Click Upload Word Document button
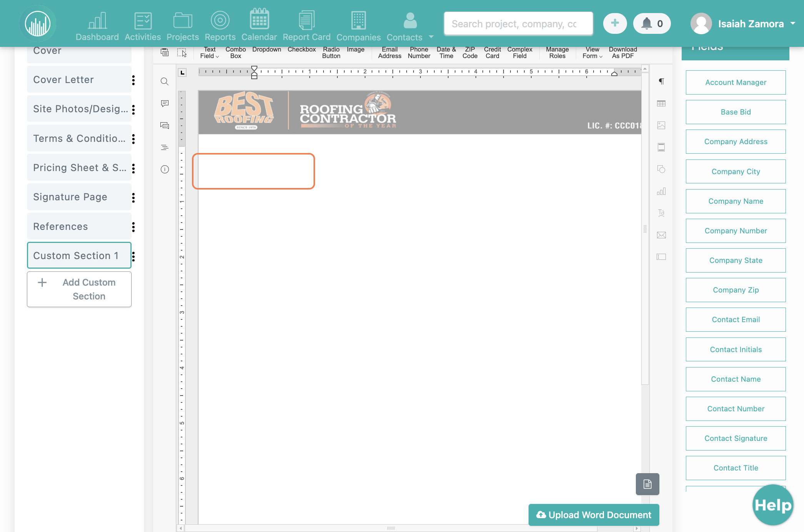The image size is (804, 532). coord(594,515)
